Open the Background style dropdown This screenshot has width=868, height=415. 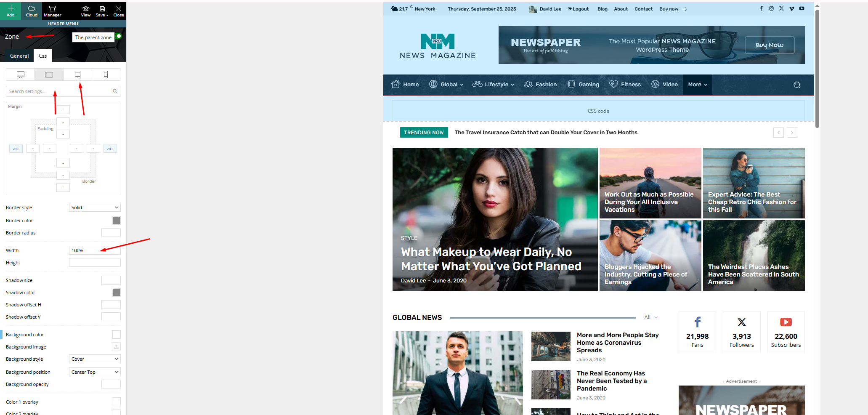[x=95, y=359]
